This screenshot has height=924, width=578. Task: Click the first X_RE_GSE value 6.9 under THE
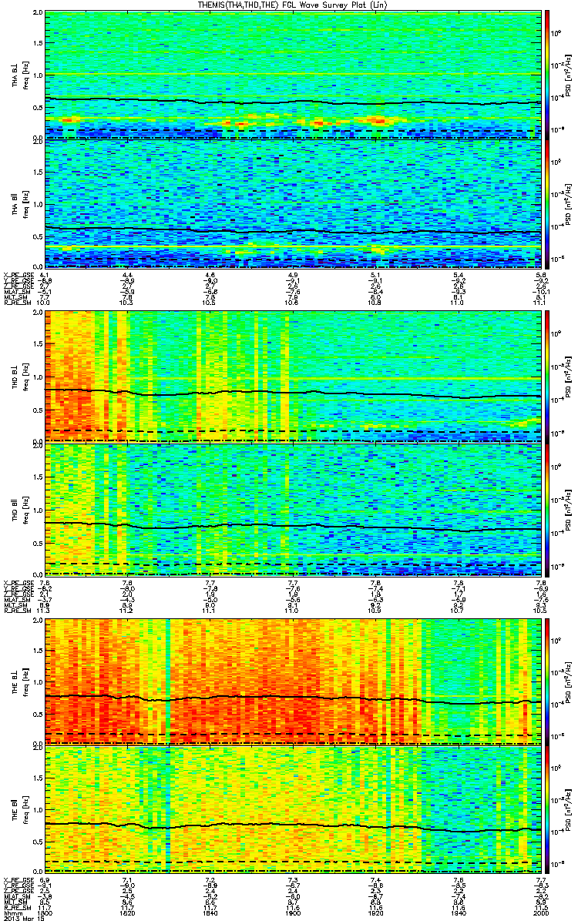pos(45,879)
